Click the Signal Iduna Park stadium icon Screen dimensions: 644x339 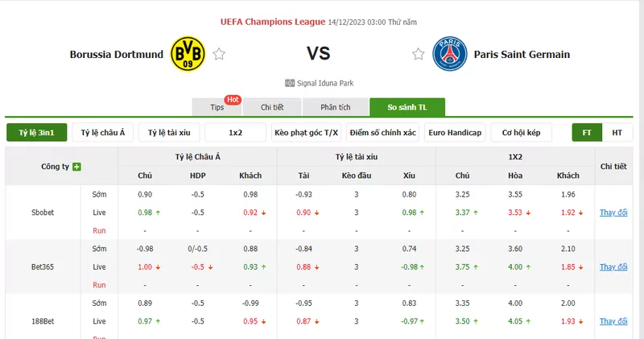(290, 84)
